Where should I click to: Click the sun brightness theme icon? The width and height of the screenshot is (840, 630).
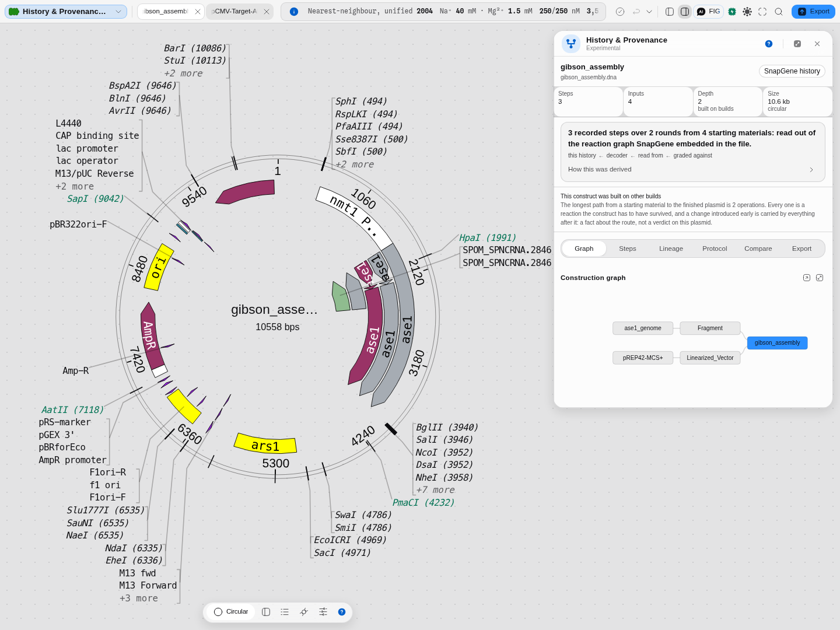tap(747, 12)
